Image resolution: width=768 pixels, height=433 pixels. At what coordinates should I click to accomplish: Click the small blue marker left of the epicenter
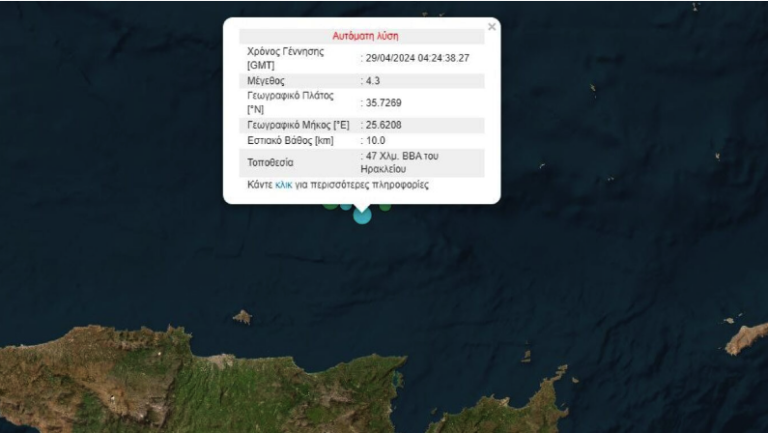346,207
